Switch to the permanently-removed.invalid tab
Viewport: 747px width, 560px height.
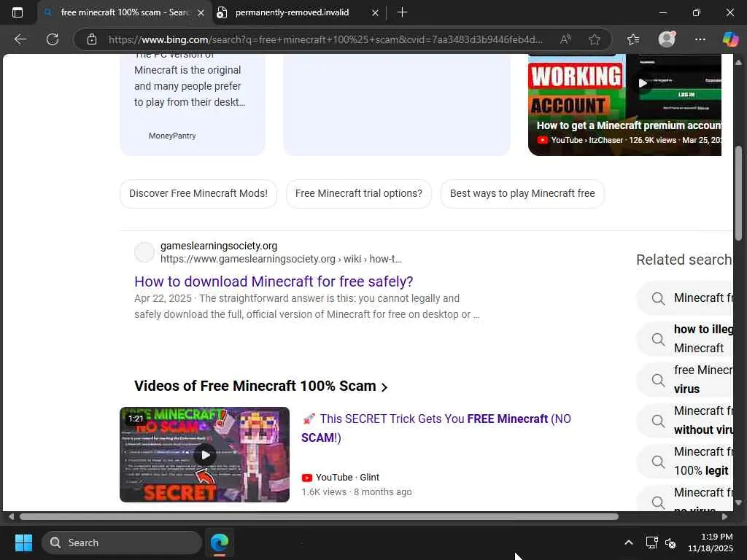[x=292, y=12]
